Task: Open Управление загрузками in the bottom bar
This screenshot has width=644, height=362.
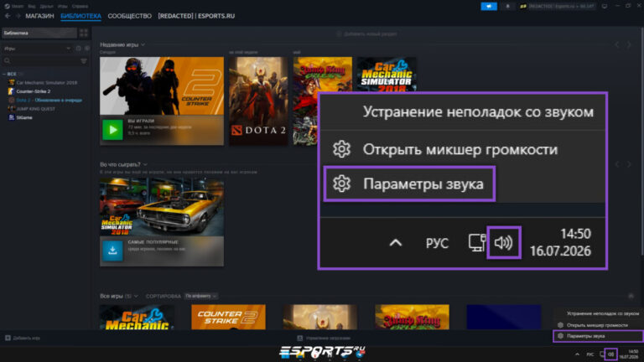Action: pos(324,339)
